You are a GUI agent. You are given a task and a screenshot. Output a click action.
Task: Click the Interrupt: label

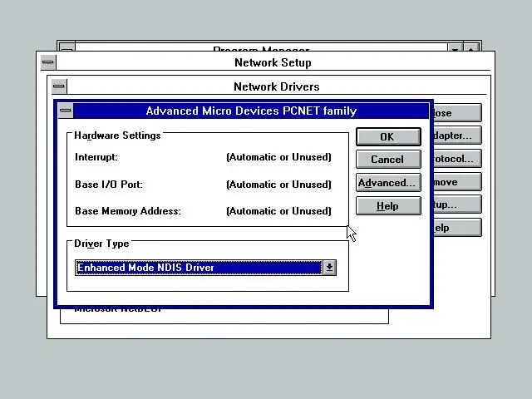pos(96,157)
